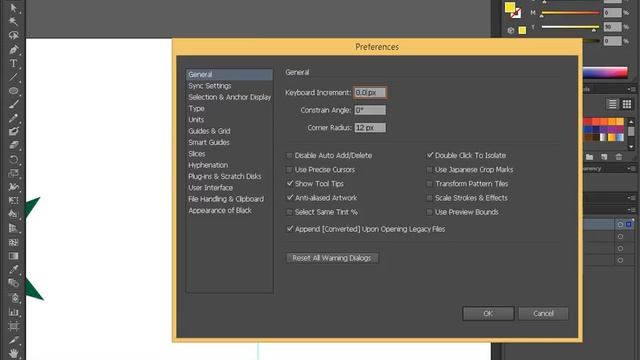Enable Use Precise Cursors checkbox
Screen dimensions: 640x360
(x=289, y=170)
